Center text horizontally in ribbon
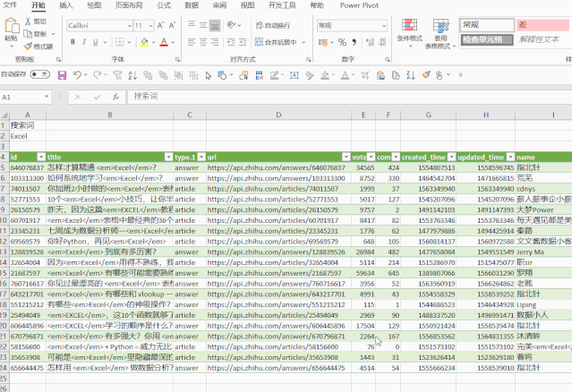 pyautogui.click(x=203, y=42)
